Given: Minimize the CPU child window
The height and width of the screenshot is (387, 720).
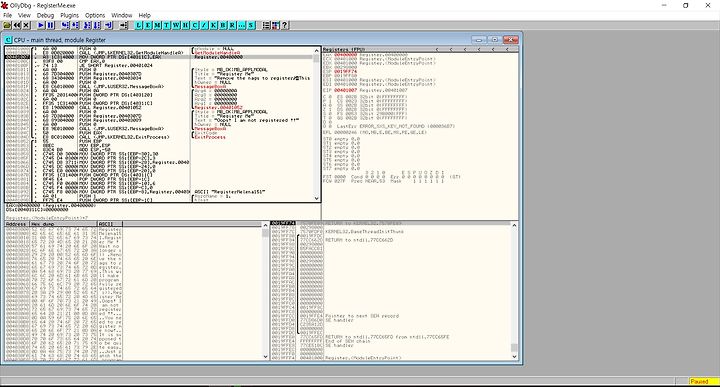Looking at the screenshot, I should point(478,40).
